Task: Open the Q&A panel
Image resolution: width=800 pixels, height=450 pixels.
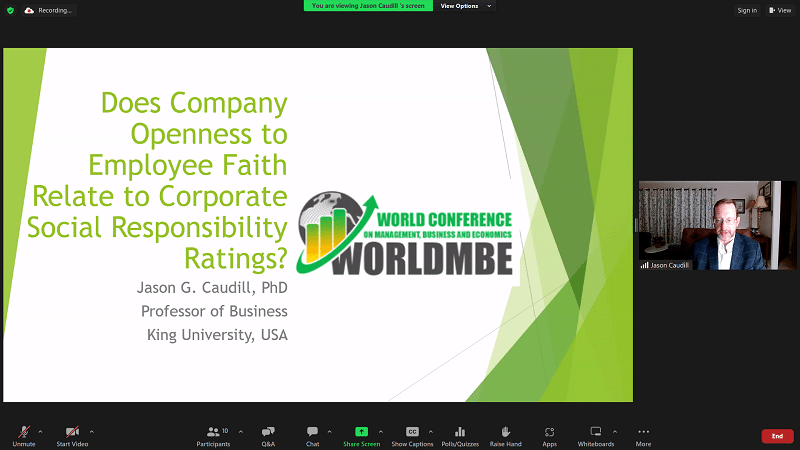Action: tap(268, 435)
